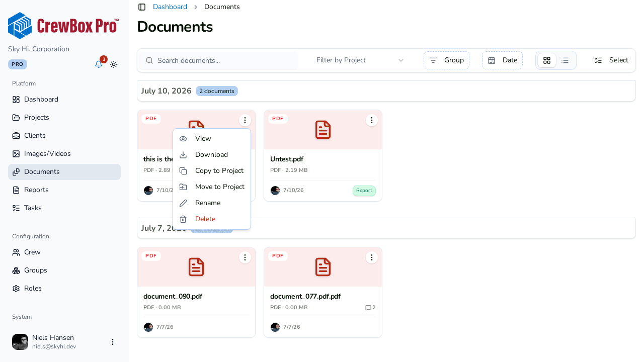
Task: Open Tasks section
Action: (64, 208)
